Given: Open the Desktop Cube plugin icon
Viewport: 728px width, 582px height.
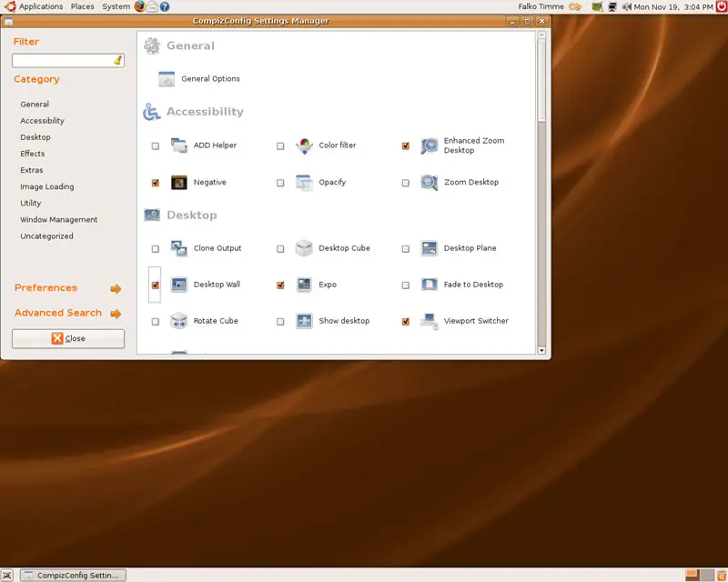Looking at the screenshot, I should (304, 248).
